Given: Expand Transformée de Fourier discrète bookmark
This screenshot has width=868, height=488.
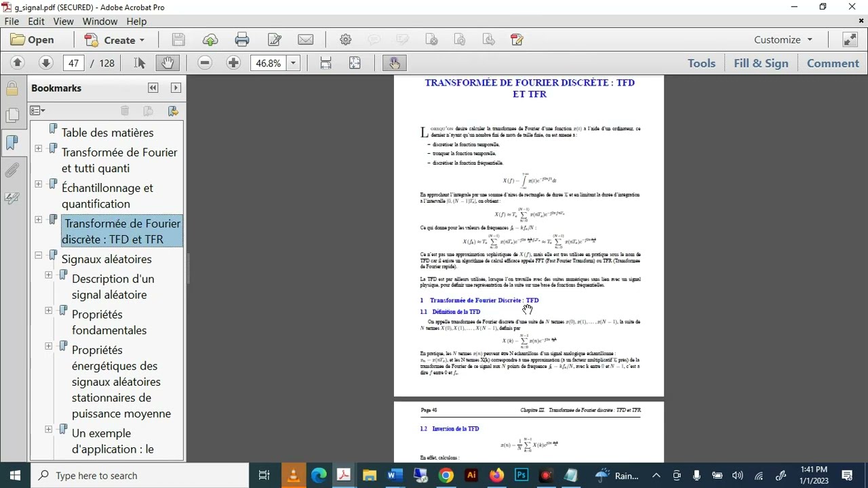Looking at the screenshot, I should point(38,220).
